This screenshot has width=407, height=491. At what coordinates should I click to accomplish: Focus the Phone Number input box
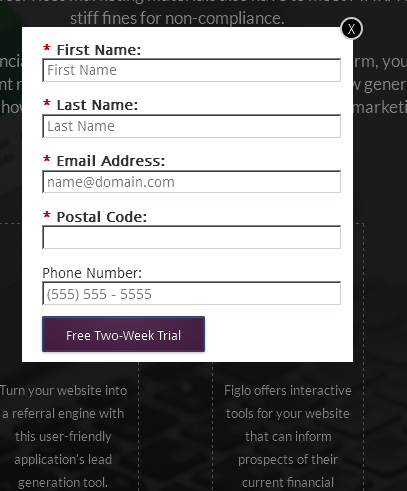tap(191, 293)
